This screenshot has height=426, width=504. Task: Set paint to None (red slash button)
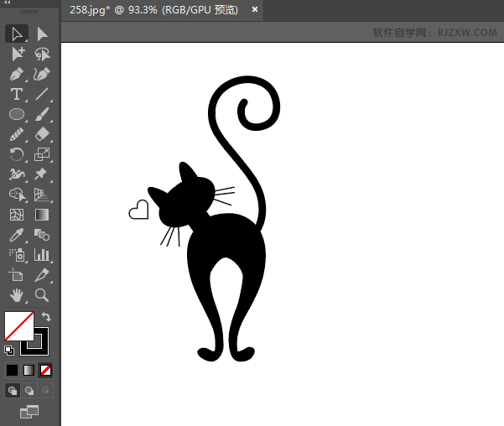pyautogui.click(x=46, y=370)
